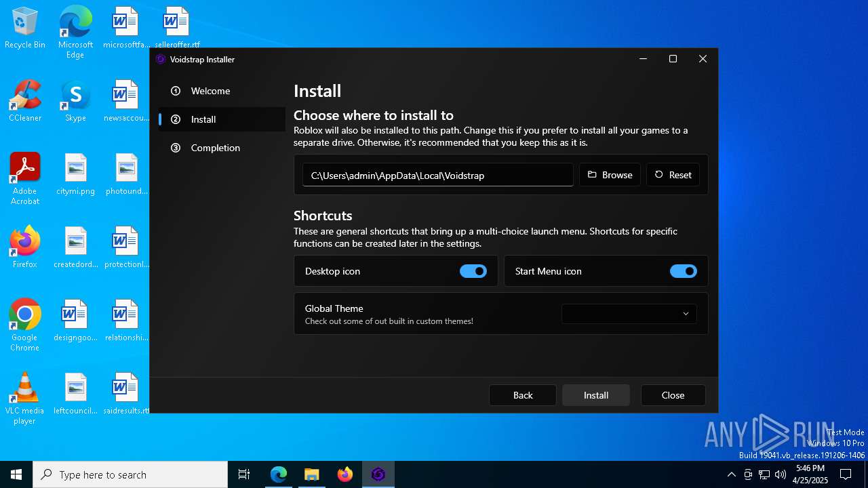868x488 pixels.
Task: Show hidden system tray icons
Action: [731, 474]
